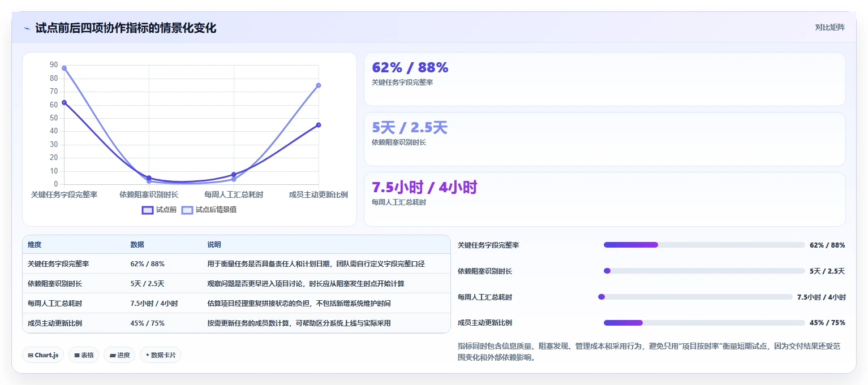The height and width of the screenshot is (385, 868).
Task: Click progress value 45% / 75% at right
Action: (827, 323)
